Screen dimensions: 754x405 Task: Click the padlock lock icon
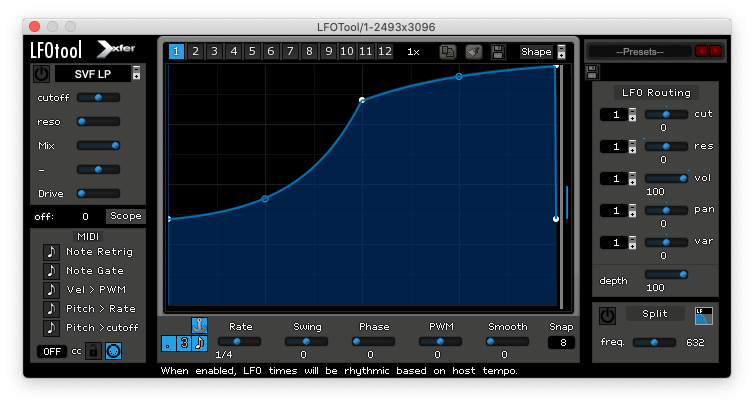coord(93,351)
